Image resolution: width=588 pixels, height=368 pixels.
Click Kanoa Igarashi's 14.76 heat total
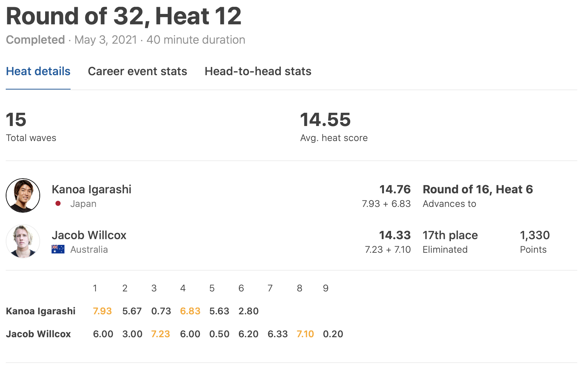click(x=395, y=189)
